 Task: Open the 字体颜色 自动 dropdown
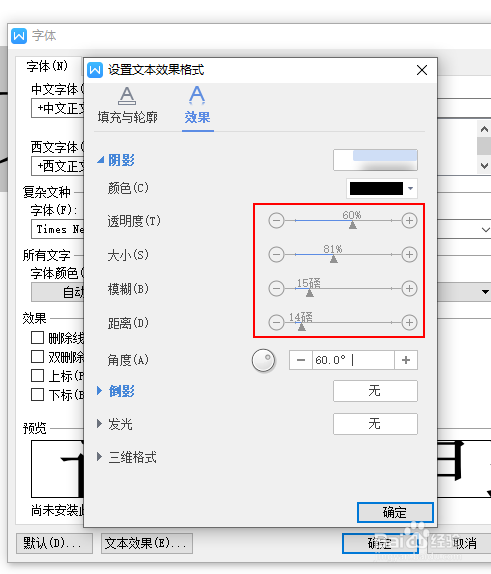58,292
